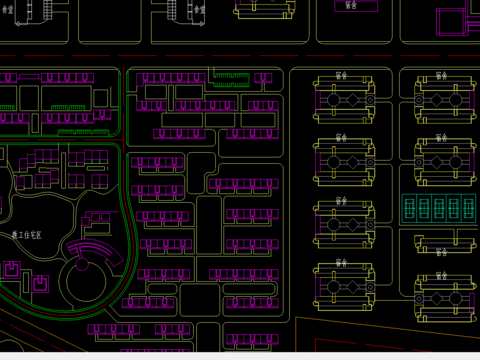Viewport: 480px width, 360px height.
Task: Click the red dashed road centerline
Action: point(240,56)
